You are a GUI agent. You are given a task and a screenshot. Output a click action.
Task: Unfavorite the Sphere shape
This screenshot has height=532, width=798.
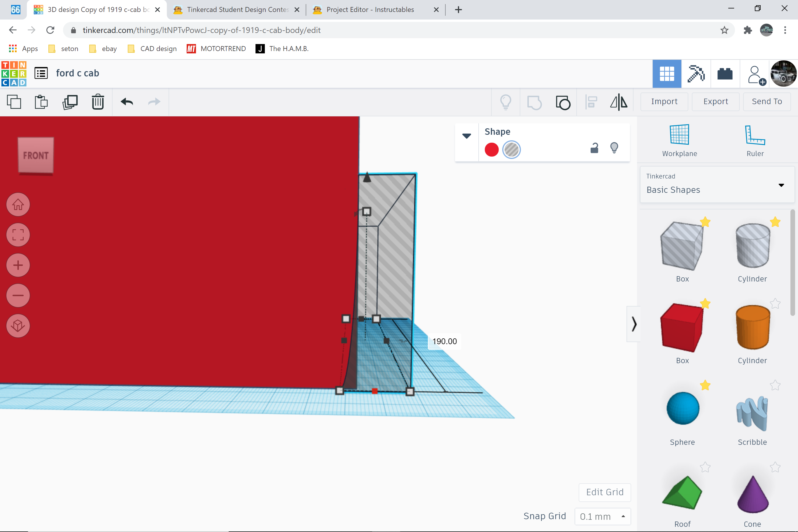pos(705,385)
